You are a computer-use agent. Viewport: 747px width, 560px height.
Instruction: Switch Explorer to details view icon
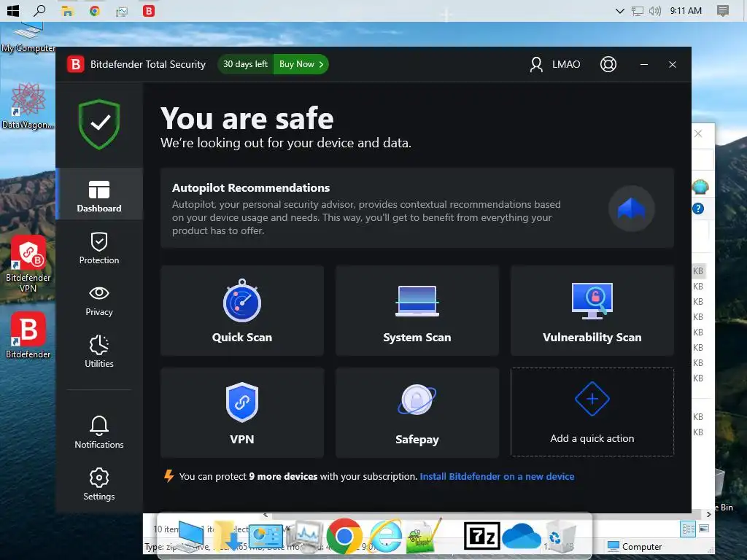click(x=687, y=529)
